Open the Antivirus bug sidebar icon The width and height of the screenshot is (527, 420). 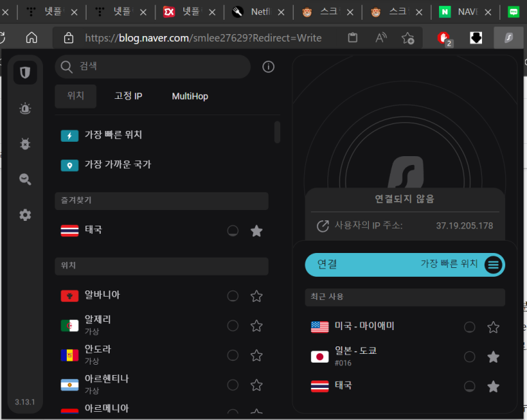point(25,144)
